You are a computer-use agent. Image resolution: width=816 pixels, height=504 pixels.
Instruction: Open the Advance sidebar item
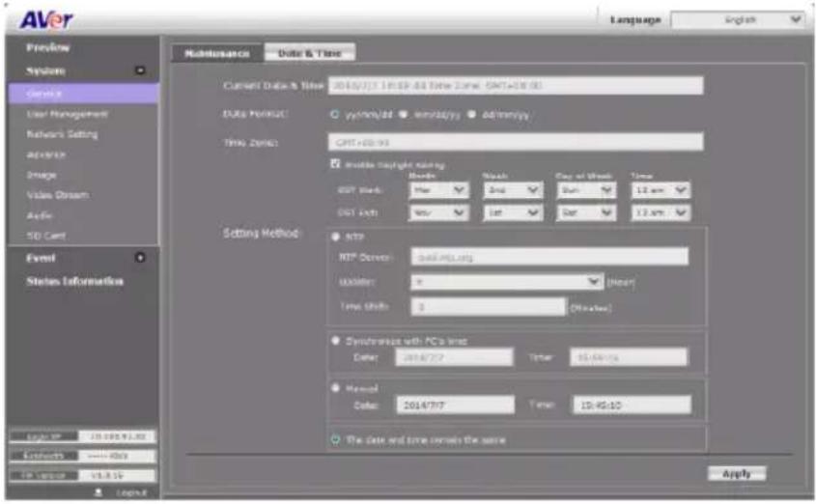point(45,154)
